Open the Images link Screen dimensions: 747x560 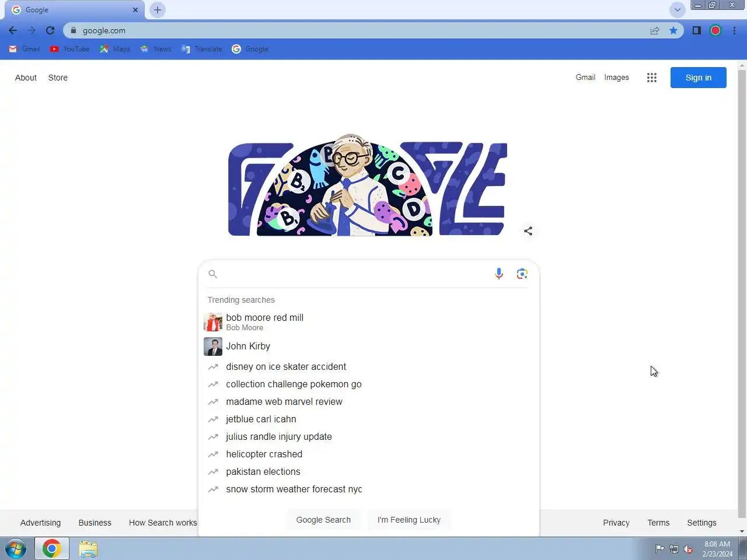(x=616, y=77)
